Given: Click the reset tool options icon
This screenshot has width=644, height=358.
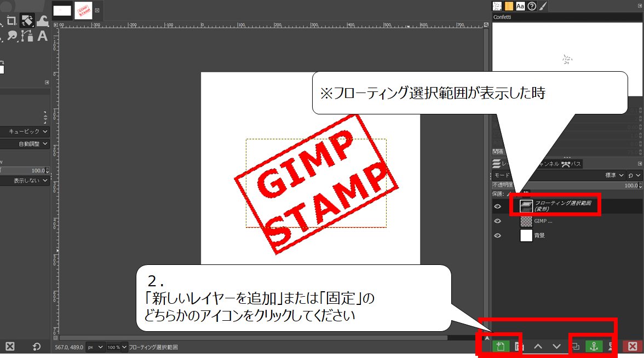Looking at the screenshot, I should 37,347.
